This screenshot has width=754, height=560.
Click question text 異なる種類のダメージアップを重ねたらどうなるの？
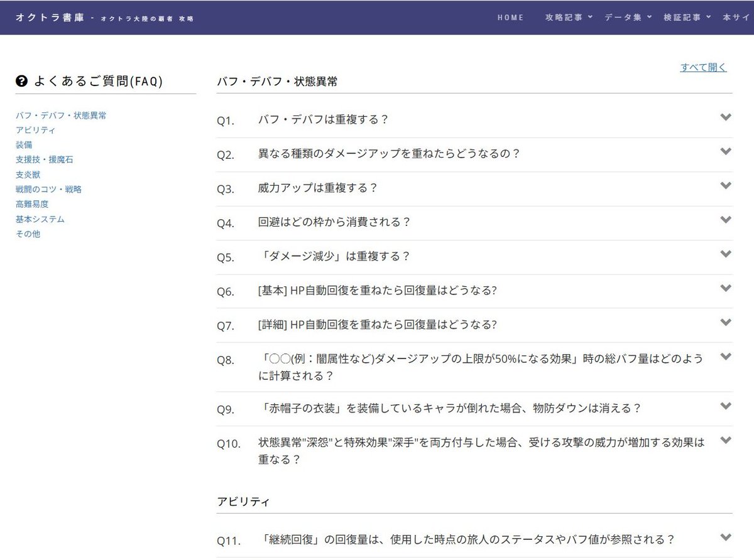[x=390, y=153]
